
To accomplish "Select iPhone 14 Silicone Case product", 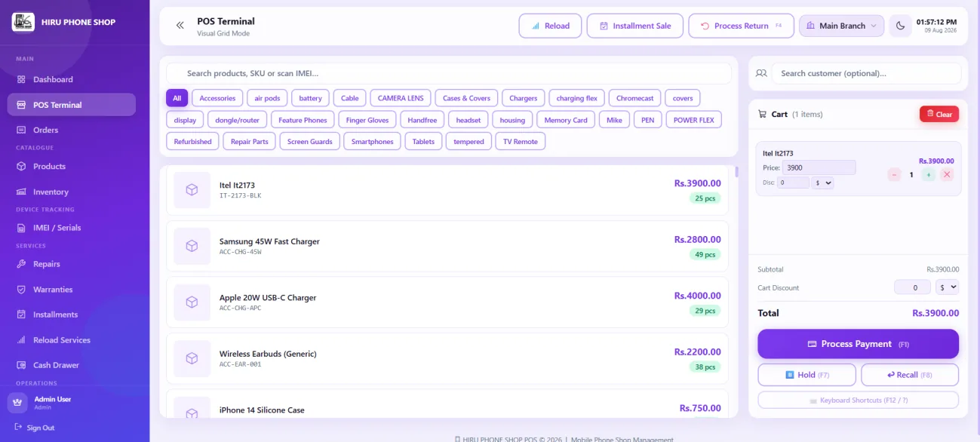I will (x=447, y=404).
